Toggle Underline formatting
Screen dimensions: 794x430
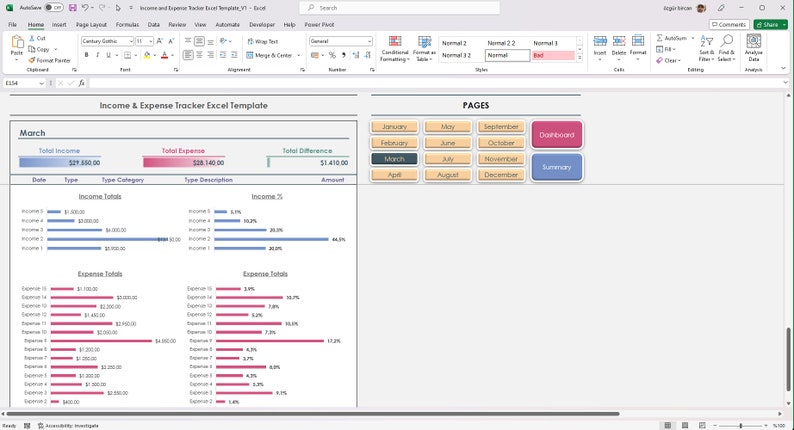pos(108,55)
